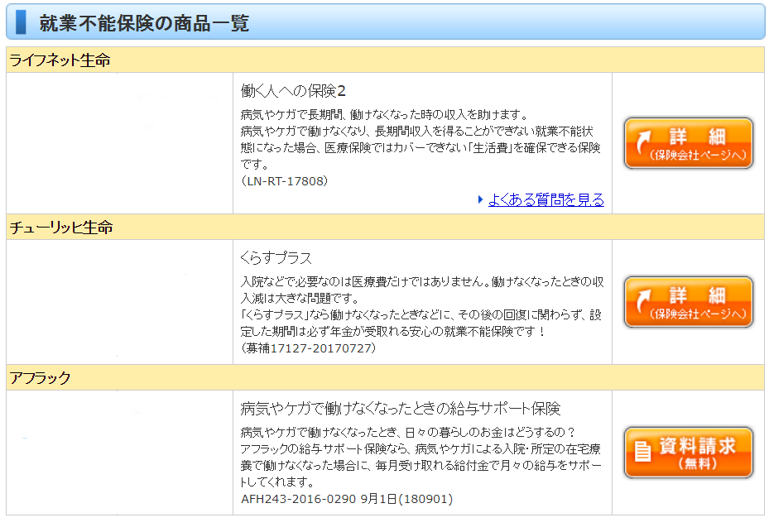769x532 pixels.
Task: Click title 病気やケガで働けなくなったときの給与サポート保険
Action: pos(400,409)
